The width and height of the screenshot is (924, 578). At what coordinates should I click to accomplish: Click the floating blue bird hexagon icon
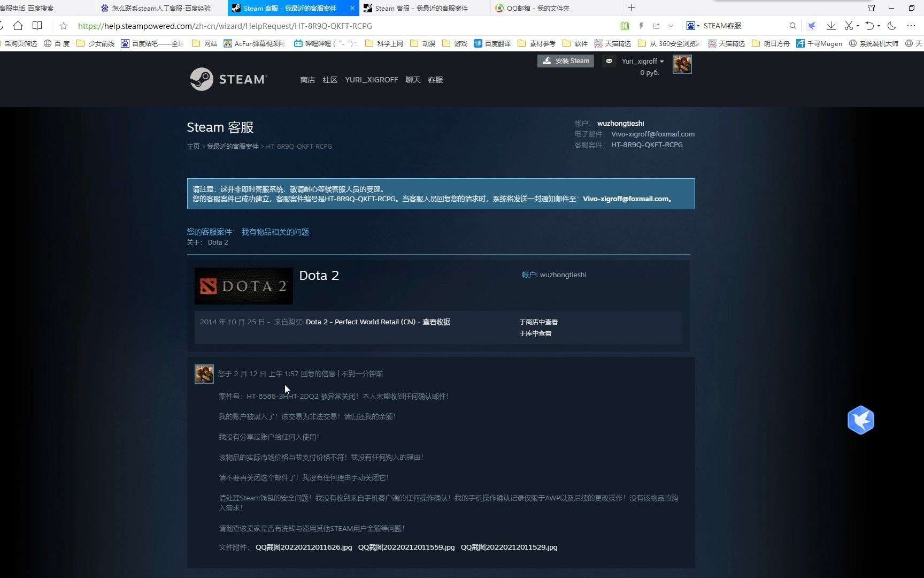click(x=860, y=420)
